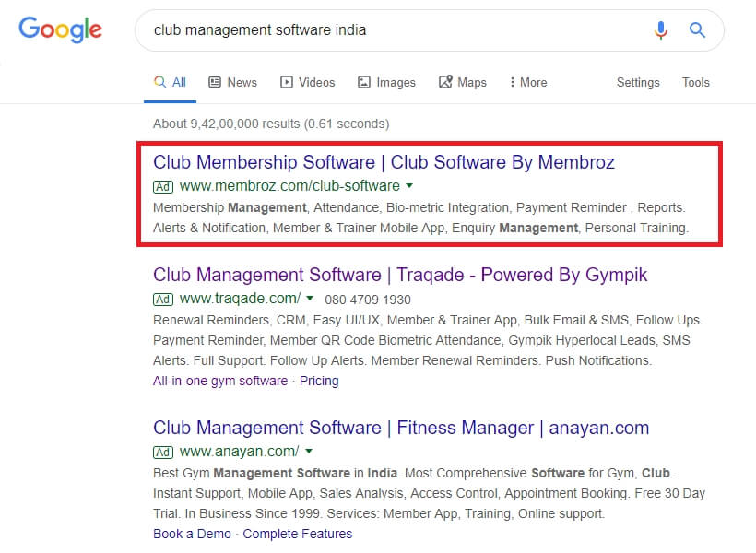Click the three-dot icon next to More

point(512,82)
